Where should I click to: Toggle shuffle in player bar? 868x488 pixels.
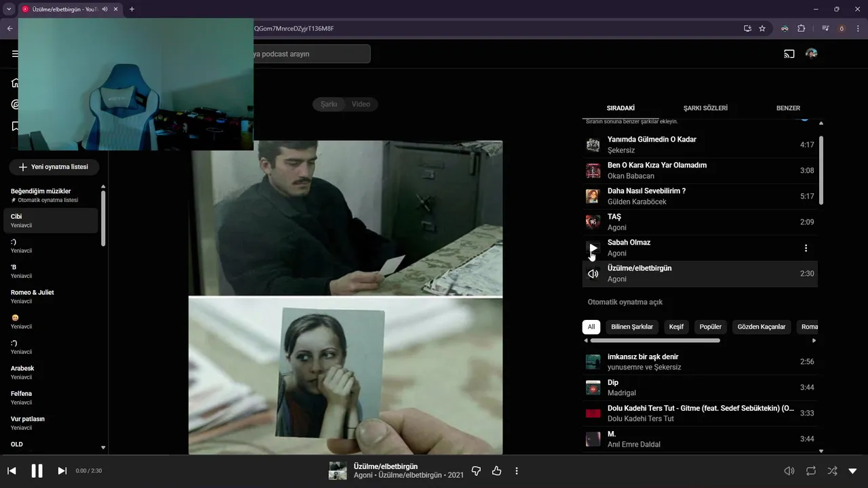[832, 470]
